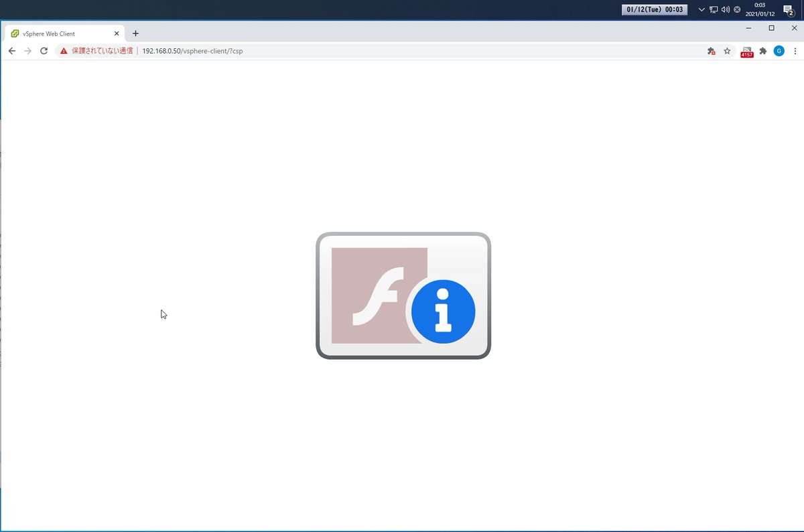Click the forward navigation arrow icon
Screen dimensions: 804x532
pyautogui.click(x=27, y=50)
